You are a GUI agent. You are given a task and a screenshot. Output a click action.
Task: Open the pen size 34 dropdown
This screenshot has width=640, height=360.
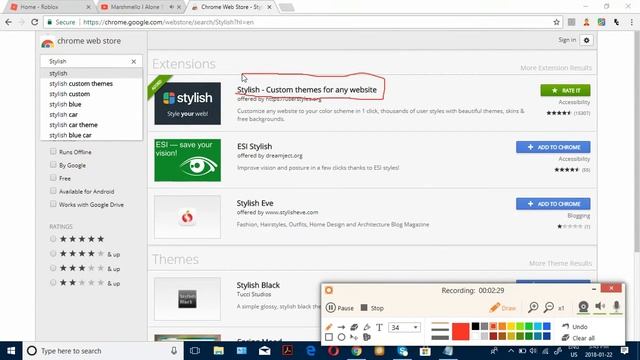(x=404, y=327)
